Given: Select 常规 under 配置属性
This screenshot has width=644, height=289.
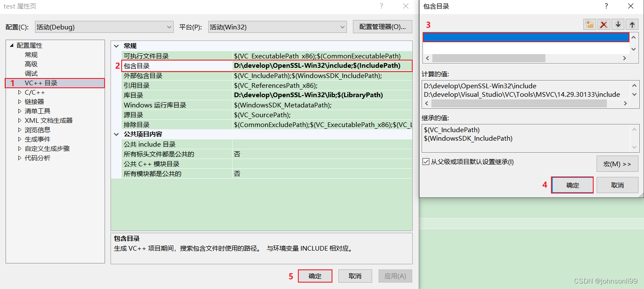Looking at the screenshot, I should coord(31,55).
